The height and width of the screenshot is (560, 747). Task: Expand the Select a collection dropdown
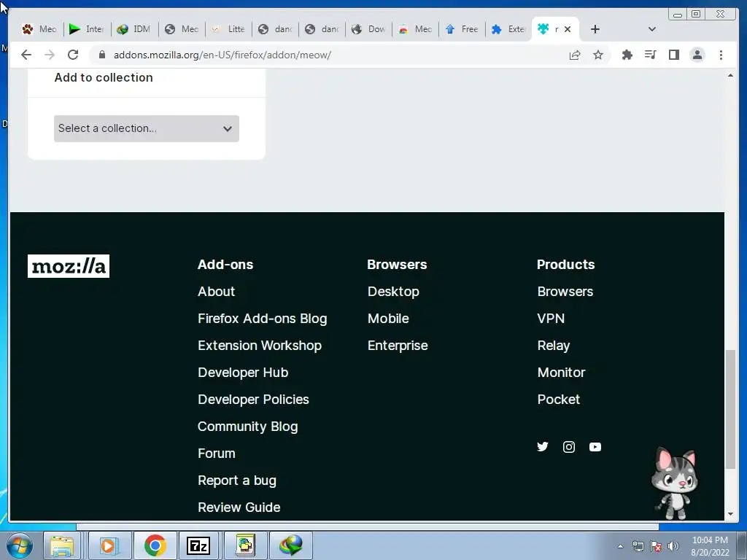click(x=146, y=128)
